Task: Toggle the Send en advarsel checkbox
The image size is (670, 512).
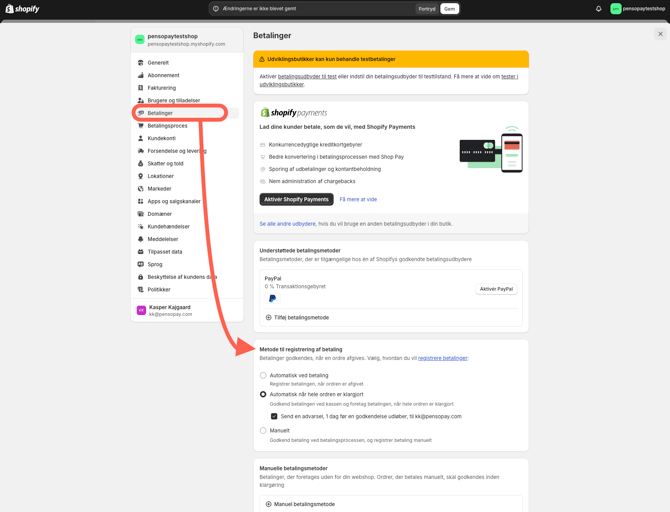Action: [274, 416]
